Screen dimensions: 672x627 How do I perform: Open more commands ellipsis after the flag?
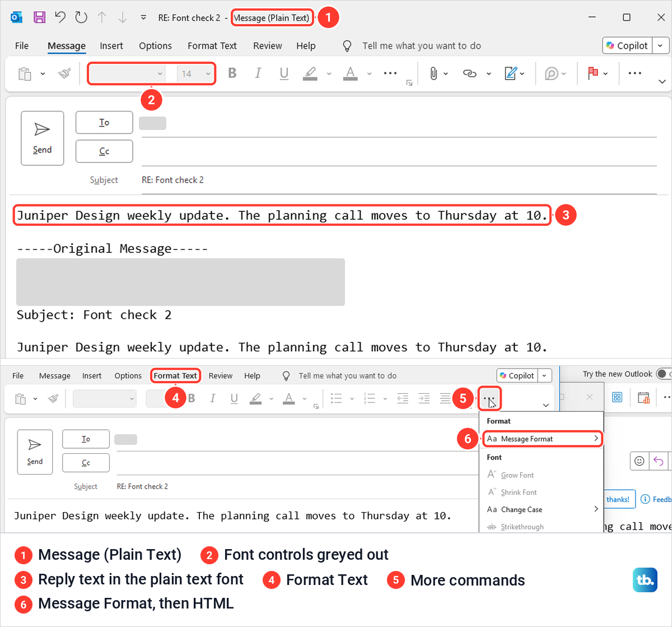(x=634, y=73)
